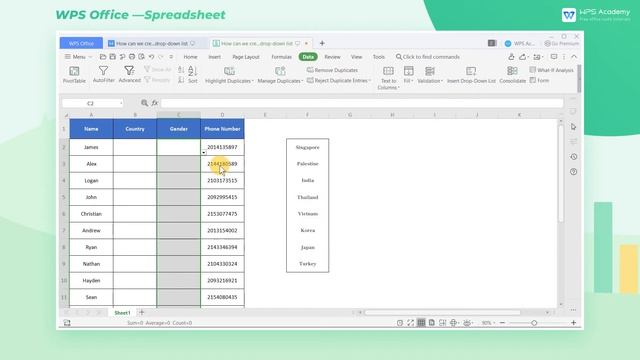This screenshot has height=360, width=640.
Task: Switch to the WPS Office home tab
Action: [81, 43]
